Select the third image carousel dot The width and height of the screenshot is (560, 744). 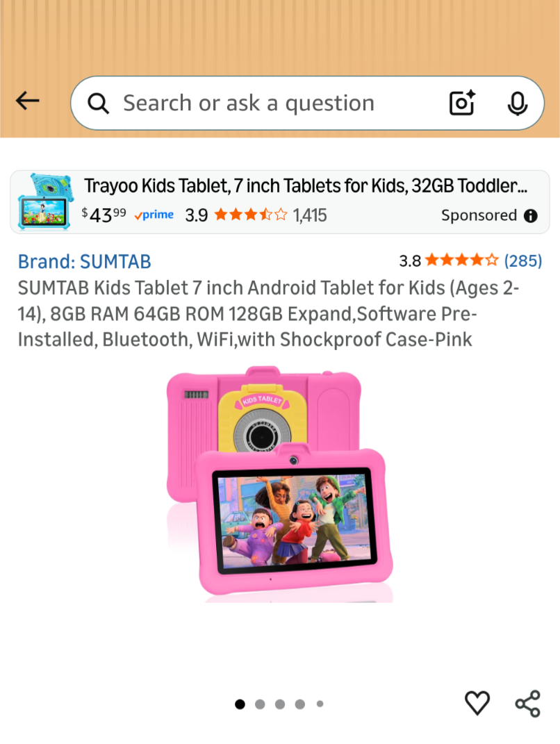[x=280, y=704]
